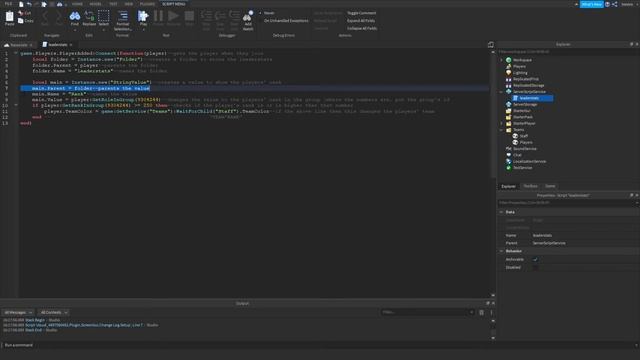Toggle the Archivable checkbox
Screen dimensions: 640x360
click(x=536, y=259)
